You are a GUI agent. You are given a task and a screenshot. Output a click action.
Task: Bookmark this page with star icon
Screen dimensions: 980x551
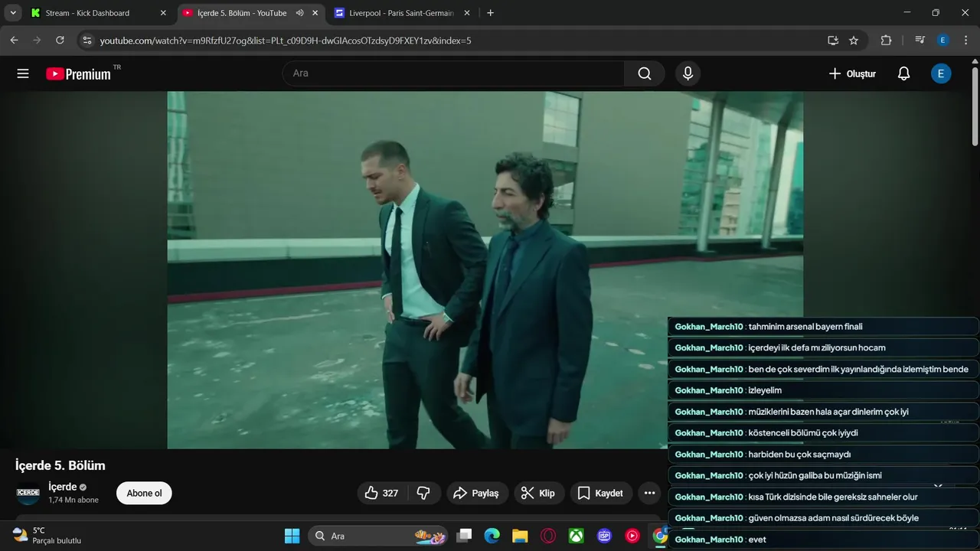pos(854,40)
